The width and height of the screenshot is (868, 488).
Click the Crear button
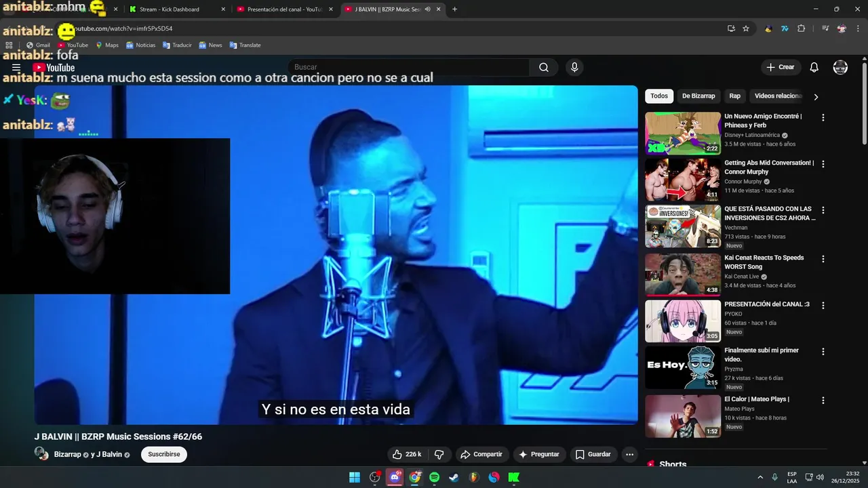pyautogui.click(x=781, y=67)
